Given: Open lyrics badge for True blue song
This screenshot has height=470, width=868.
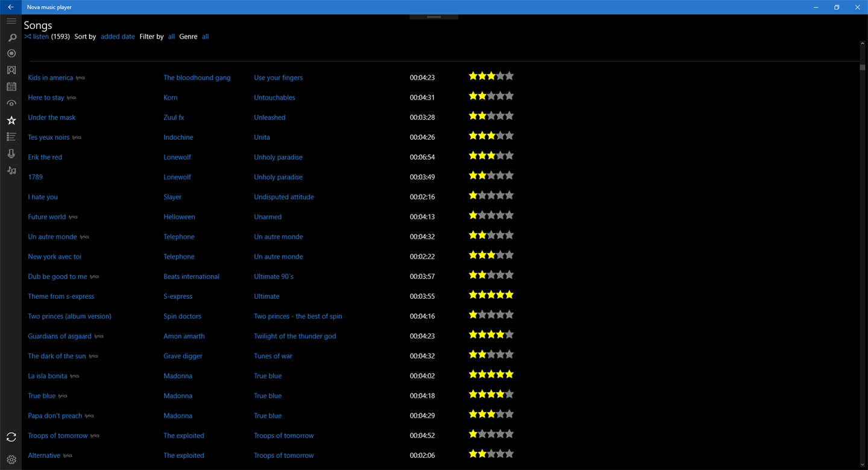Looking at the screenshot, I should click(63, 396).
